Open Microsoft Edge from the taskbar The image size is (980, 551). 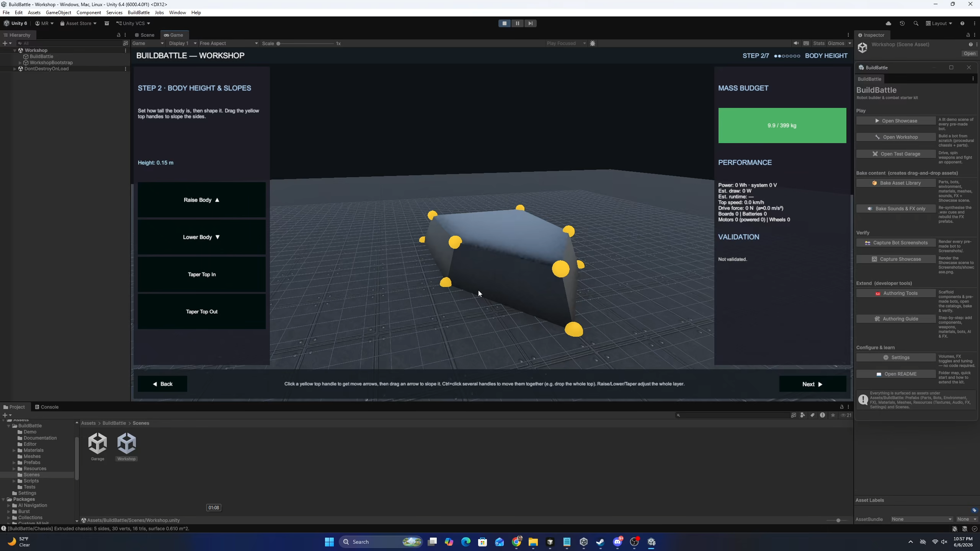pos(466,542)
